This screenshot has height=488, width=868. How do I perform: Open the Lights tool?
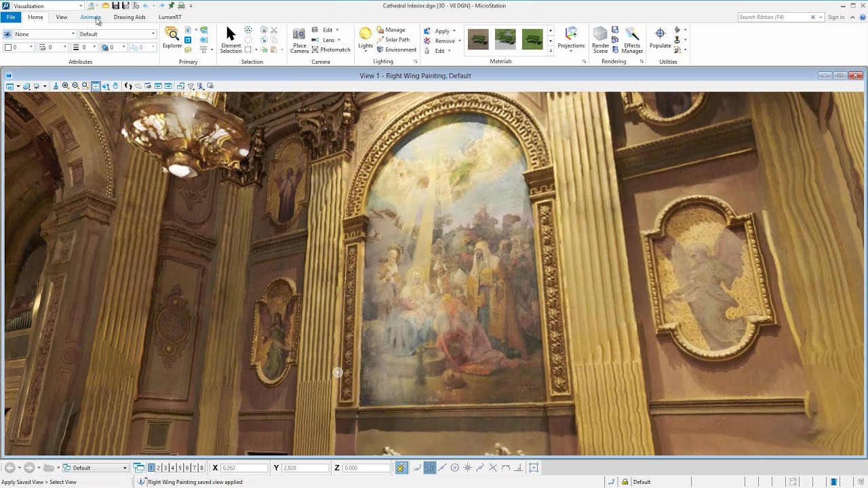click(366, 38)
